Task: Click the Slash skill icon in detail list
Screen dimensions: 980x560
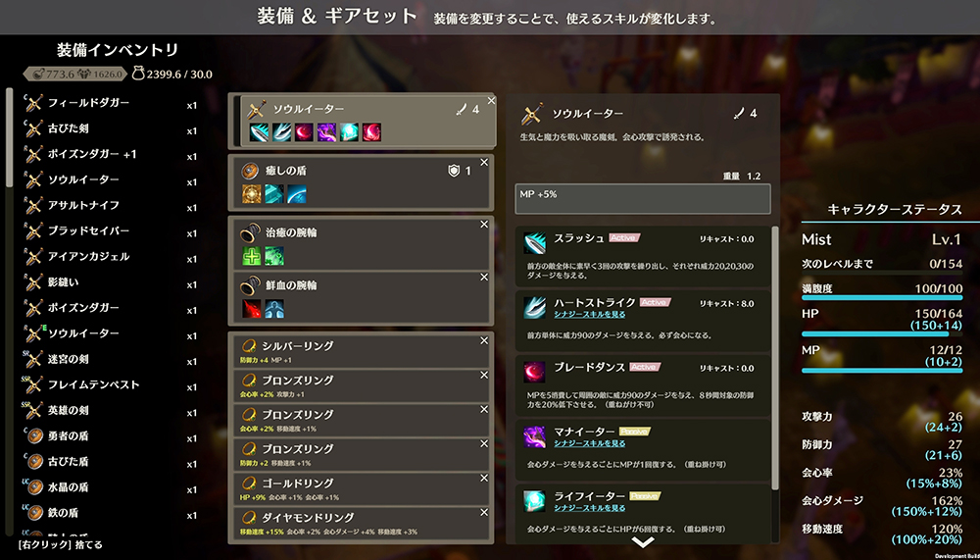Action: tap(534, 242)
